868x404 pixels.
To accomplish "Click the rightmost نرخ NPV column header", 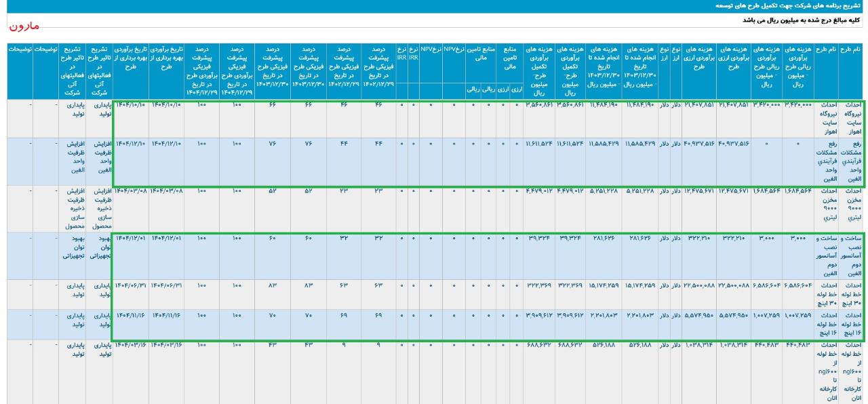I will click(x=454, y=50).
